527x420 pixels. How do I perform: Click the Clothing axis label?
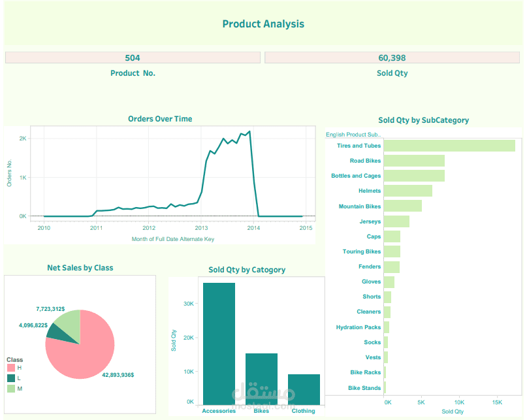(x=303, y=411)
